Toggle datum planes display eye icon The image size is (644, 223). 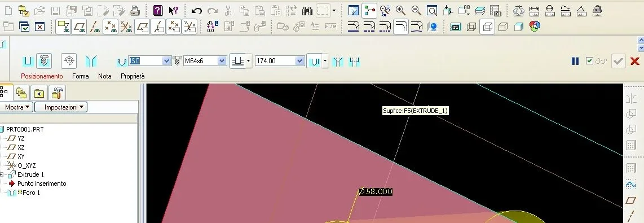coord(80,27)
